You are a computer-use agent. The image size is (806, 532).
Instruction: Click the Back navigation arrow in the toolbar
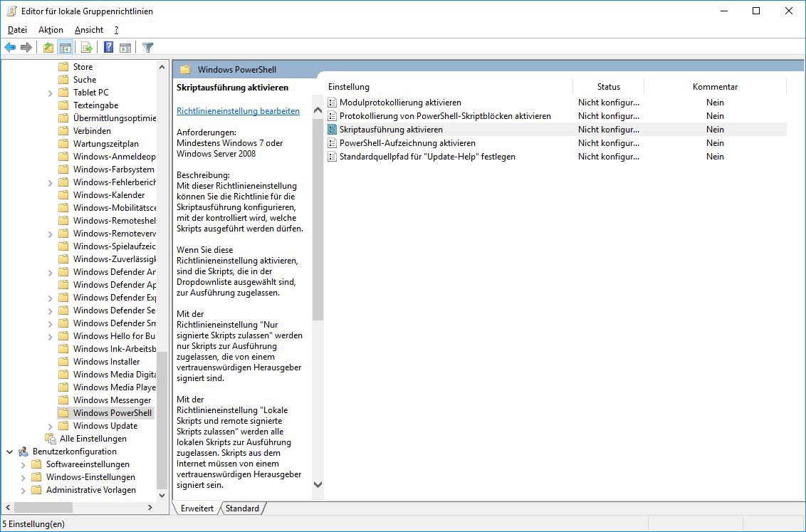click(9, 47)
